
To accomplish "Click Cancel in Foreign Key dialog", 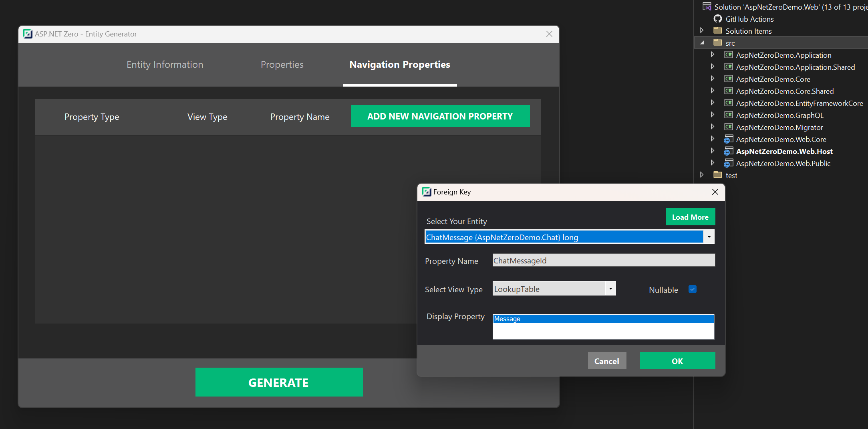I will coord(607,361).
